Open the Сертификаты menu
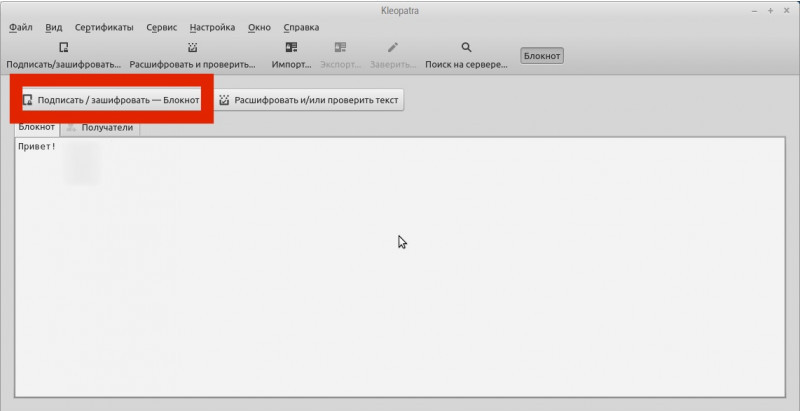 pyautogui.click(x=105, y=28)
